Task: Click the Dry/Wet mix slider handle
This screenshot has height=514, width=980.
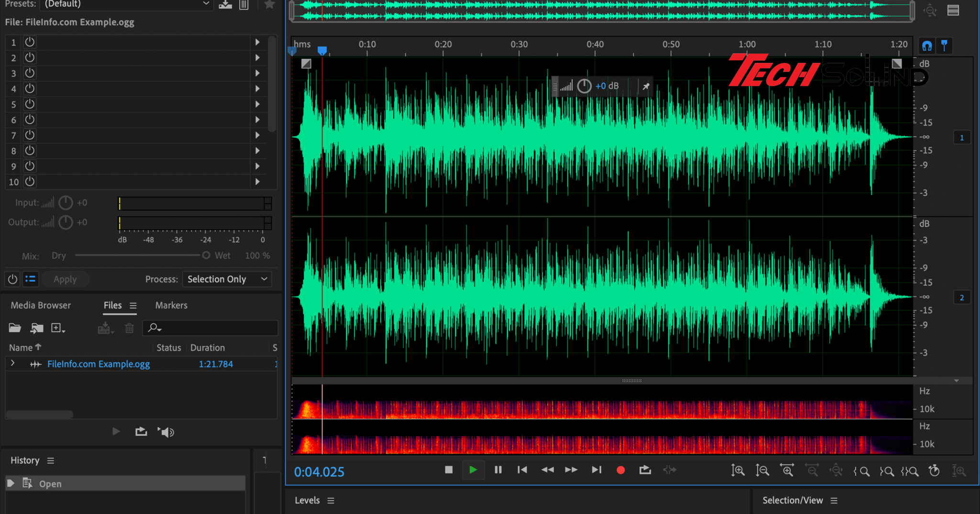Action: pos(206,255)
